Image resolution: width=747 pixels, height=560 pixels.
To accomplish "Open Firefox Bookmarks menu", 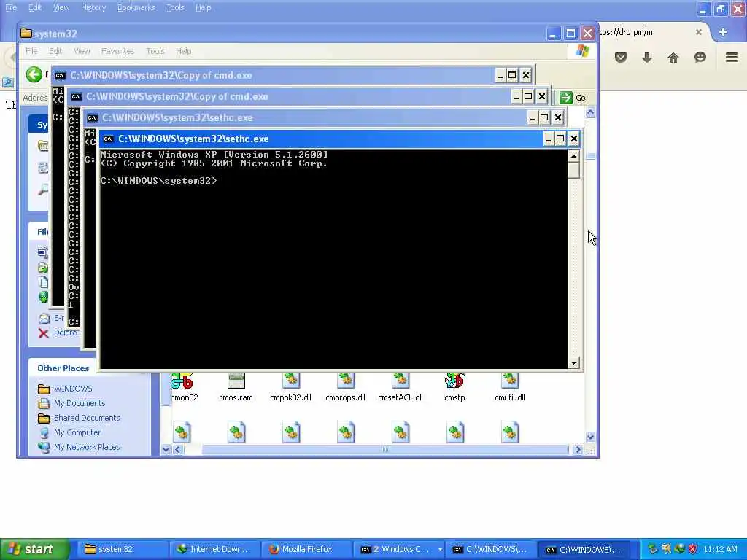I will point(136,7).
